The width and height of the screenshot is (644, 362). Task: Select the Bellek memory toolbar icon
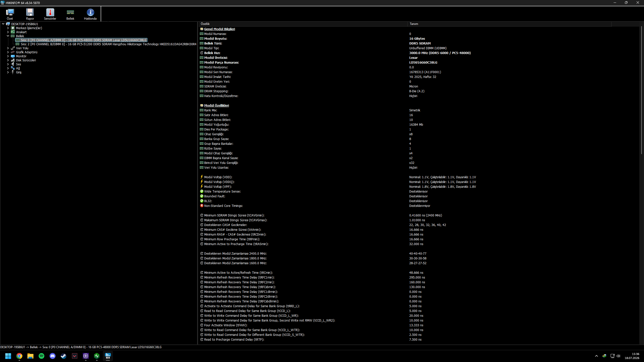point(70,14)
